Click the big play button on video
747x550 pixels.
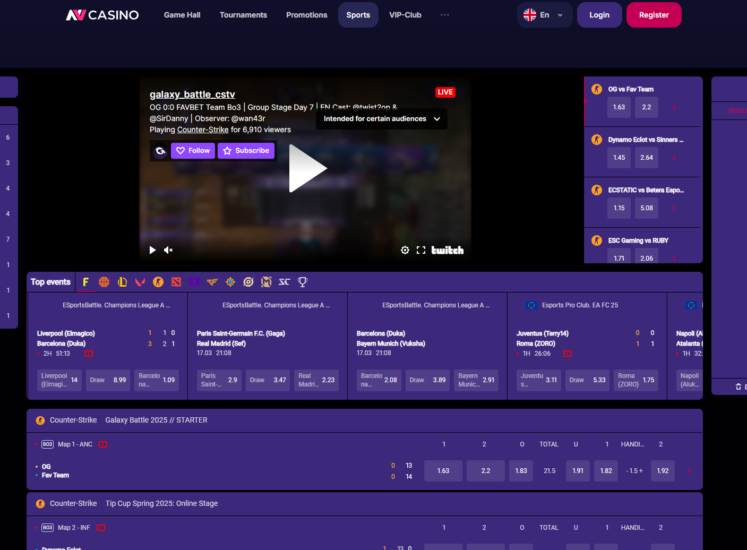307,169
